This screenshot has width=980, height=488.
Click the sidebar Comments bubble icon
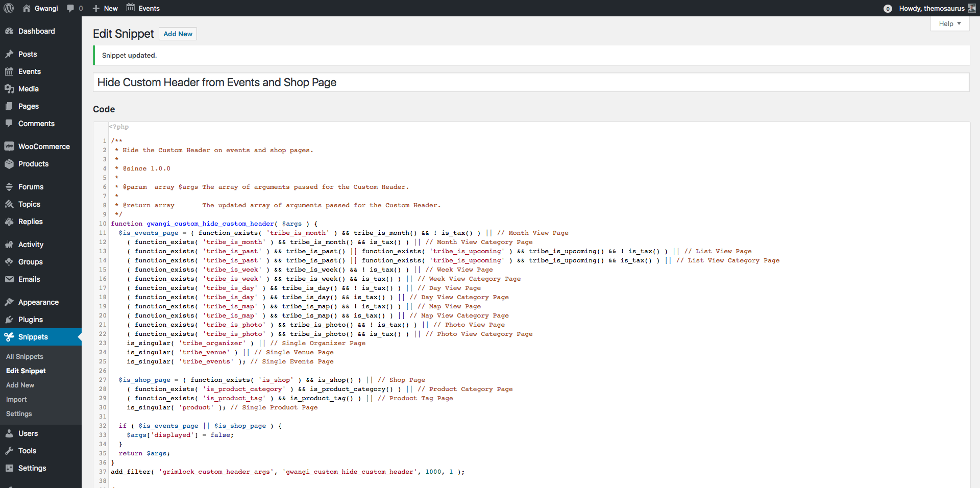click(x=9, y=124)
